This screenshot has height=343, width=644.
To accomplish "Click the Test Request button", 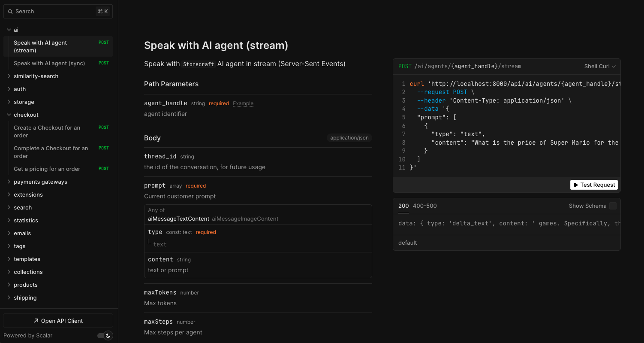I will click(x=594, y=185).
